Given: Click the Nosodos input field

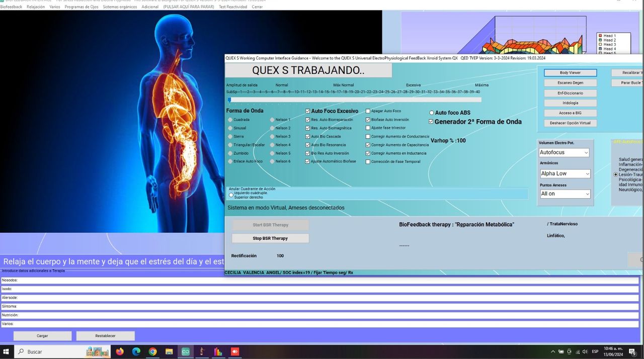Looking at the screenshot, I should point(320,281).
